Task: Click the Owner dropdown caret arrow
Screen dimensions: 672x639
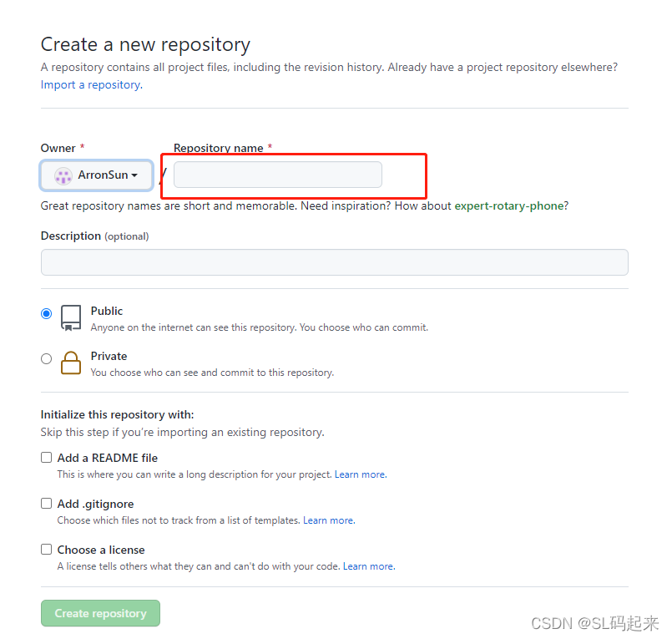Action: [x=134, y=176]
